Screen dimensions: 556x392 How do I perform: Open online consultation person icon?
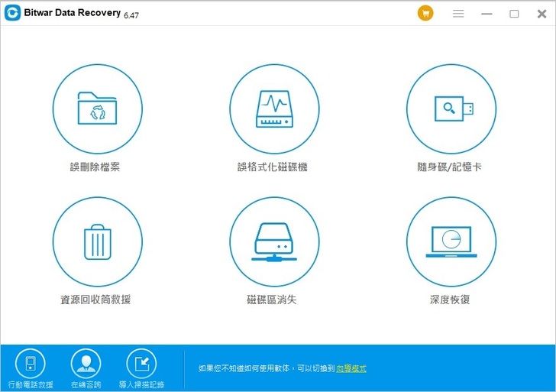[x=86, y=364]
